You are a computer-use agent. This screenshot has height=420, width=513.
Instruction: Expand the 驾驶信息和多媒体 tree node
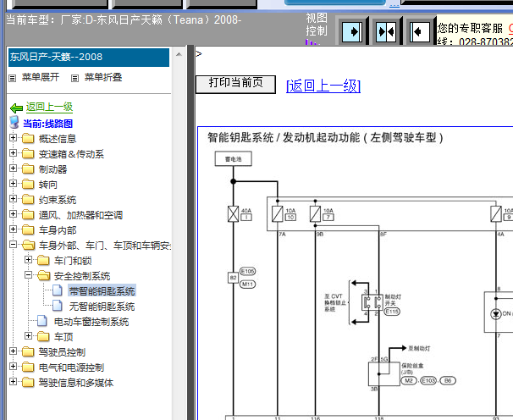coord(13,381)
